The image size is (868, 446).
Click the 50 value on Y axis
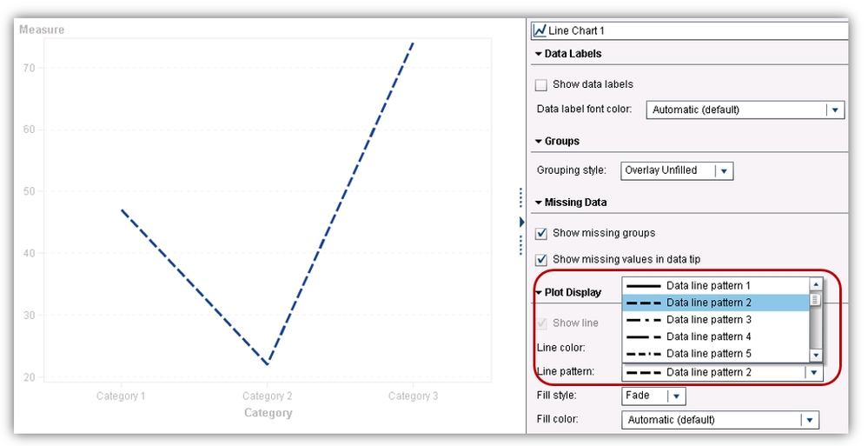pyautogui.click(x=29, y=191)
